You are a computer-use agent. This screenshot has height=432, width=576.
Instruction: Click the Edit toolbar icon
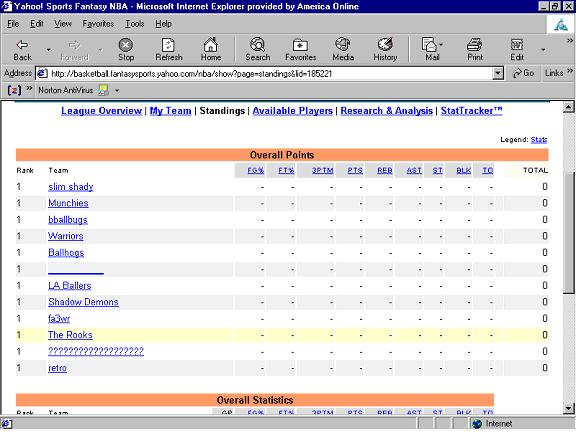point(517,50)
